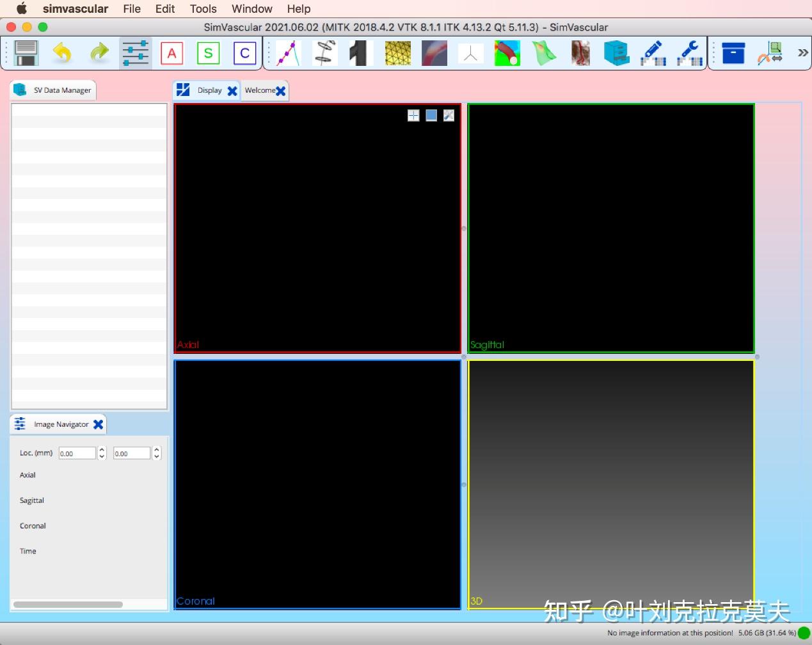Open the Help menu
Image resolution: width=812 pixels, height=645 pixels.
299,9
